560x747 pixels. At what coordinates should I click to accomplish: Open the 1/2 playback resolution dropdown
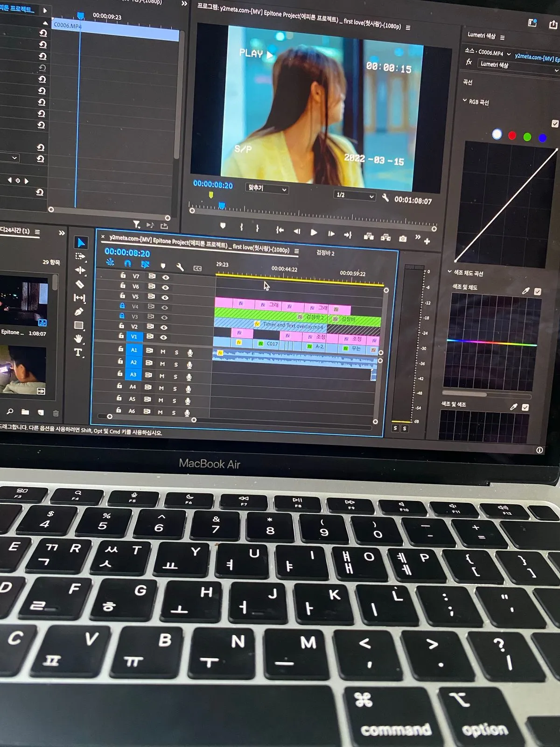(x=355, y=196)
